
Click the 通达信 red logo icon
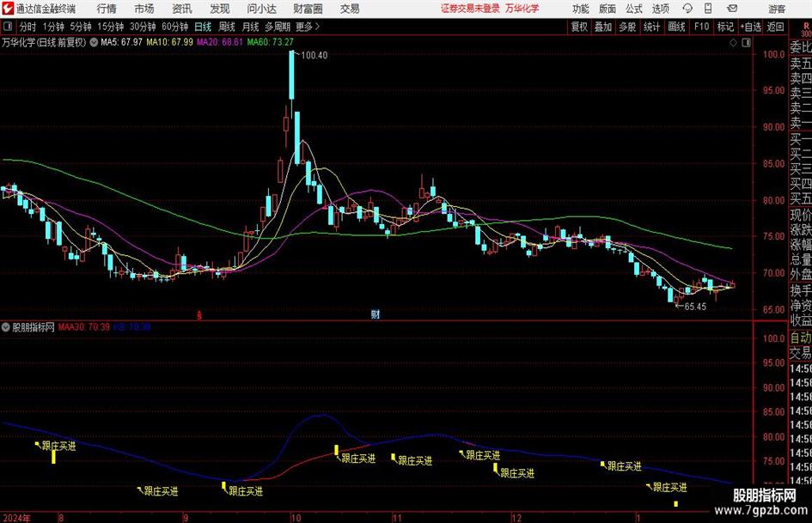tap(8, 9)
